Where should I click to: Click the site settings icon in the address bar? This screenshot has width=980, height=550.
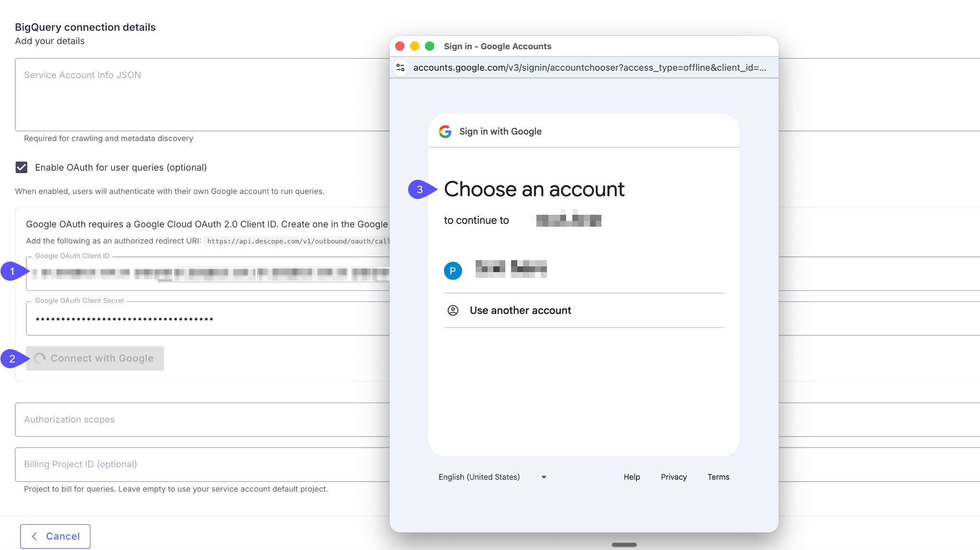(x=401, y=67)
